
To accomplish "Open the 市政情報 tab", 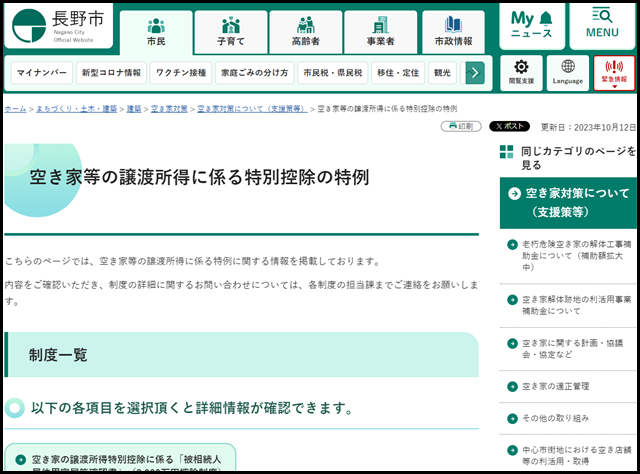I will [453, 32].
